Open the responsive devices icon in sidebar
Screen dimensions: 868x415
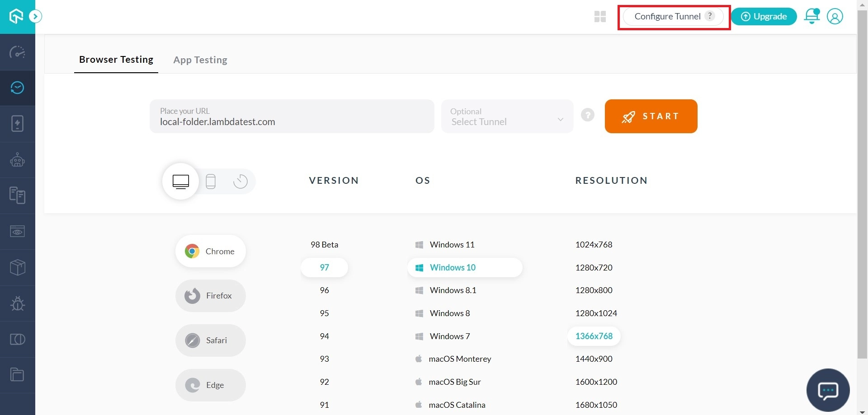click(x=17, y=196)
